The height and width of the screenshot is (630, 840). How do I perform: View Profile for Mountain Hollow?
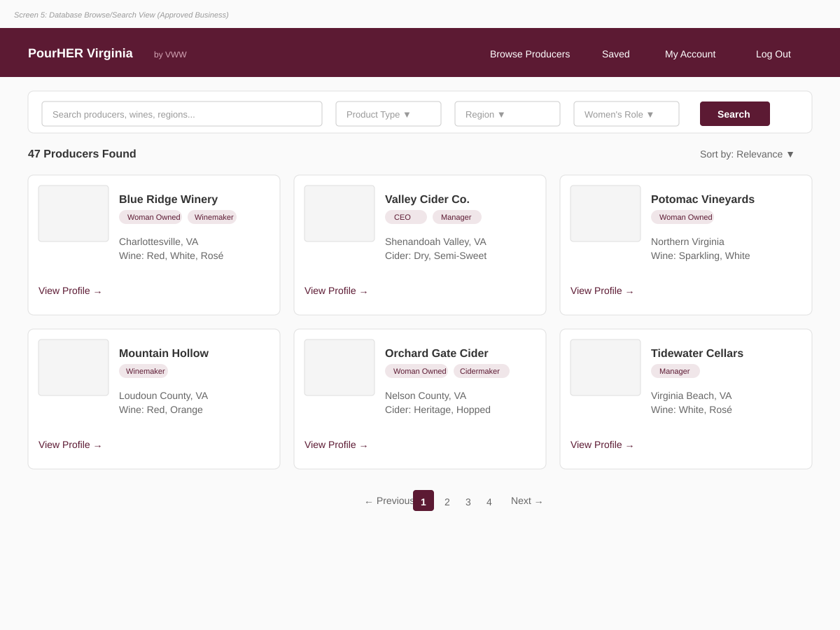[70, 444]
